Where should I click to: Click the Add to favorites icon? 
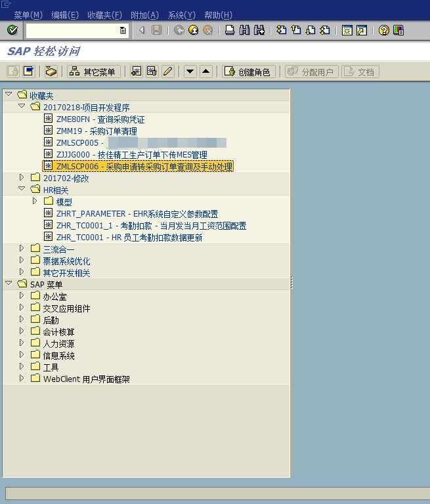tap(137, 72)
